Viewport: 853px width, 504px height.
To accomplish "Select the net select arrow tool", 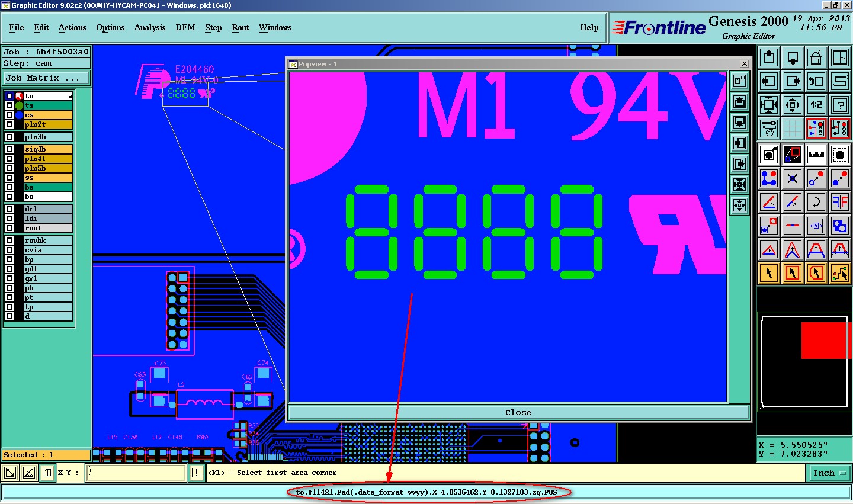I will [840, 273].
